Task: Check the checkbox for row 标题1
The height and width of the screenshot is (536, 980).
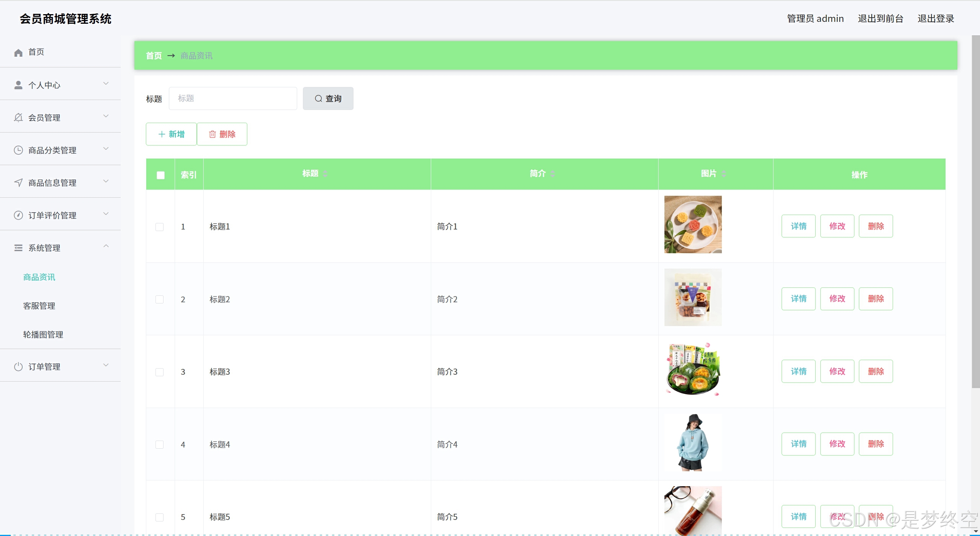Action: pos(160,227)
